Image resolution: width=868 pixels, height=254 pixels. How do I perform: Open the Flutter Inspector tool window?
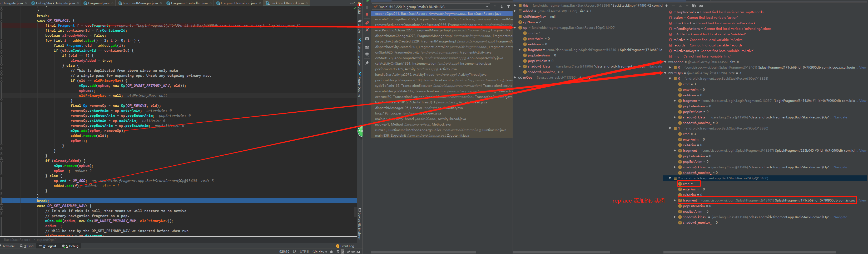tap(360, 52)
